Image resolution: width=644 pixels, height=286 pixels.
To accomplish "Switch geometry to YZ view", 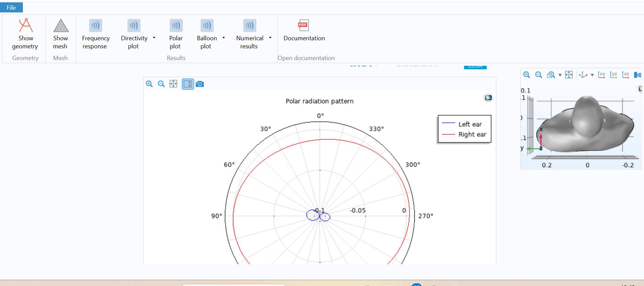I will (x=613, y=75).
